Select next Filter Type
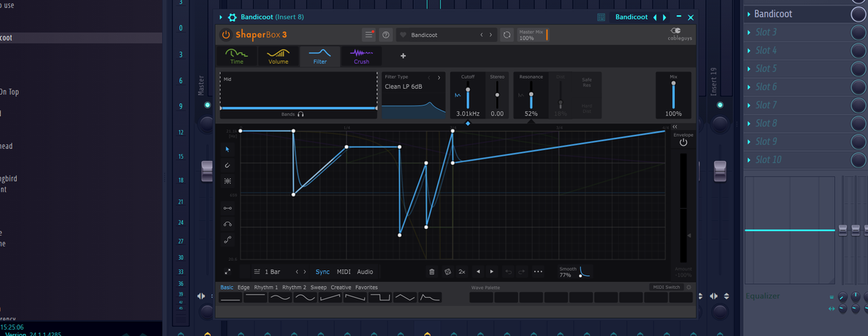 point(438,77)
